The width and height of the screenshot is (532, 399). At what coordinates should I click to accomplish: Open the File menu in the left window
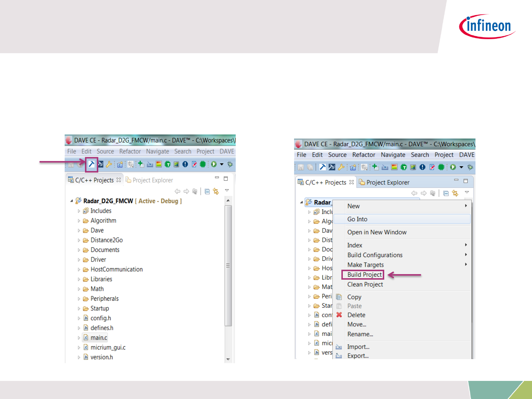pos(72,151)
